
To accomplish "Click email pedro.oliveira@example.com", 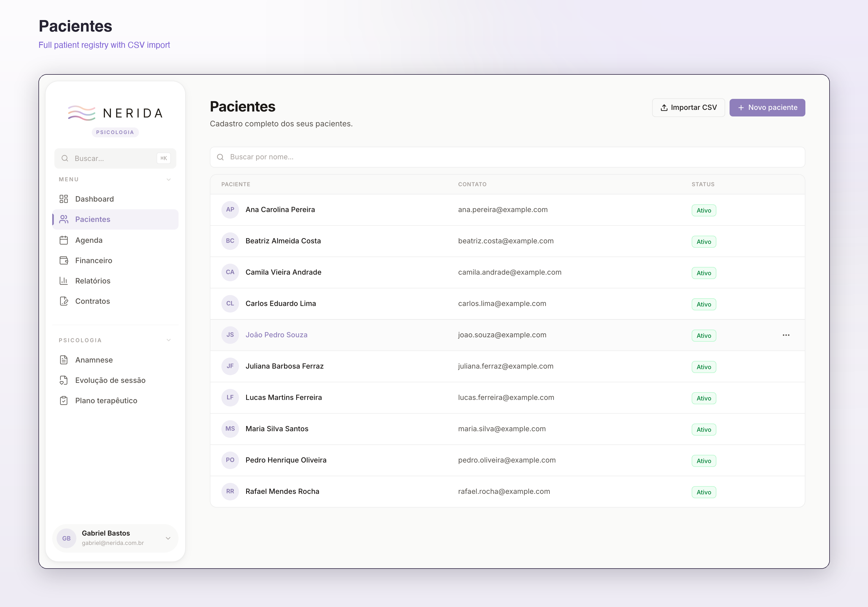I will 507,460.
